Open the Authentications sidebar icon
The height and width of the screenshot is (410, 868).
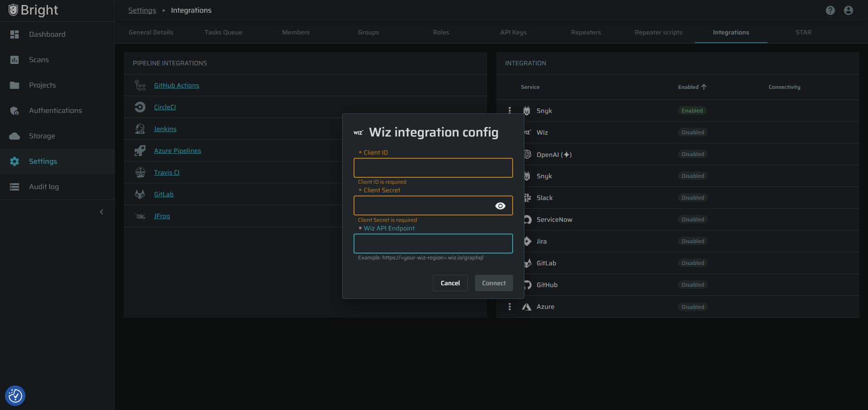click(15, 111)
